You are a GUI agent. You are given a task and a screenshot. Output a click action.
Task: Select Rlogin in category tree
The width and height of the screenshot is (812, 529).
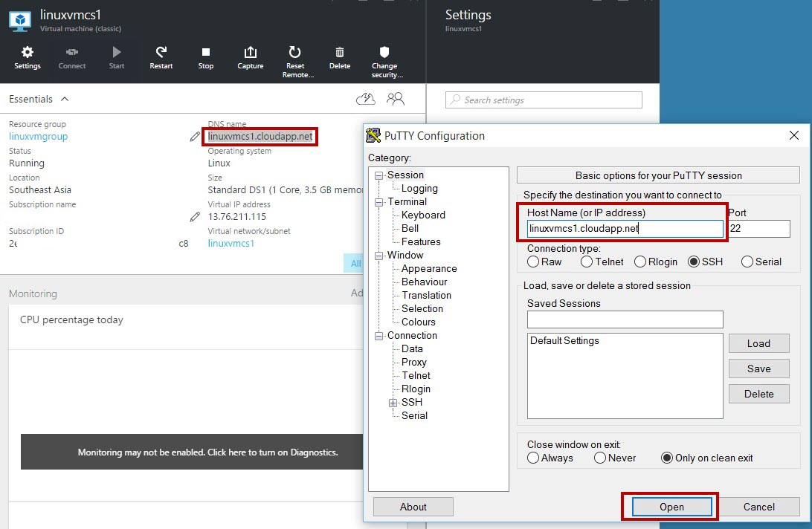[416, 389]
